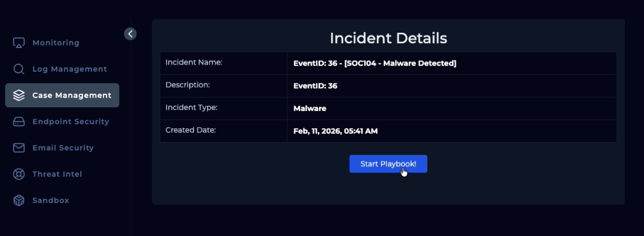644x236 pixels.
Task: Click the Sandbox cube icon
Action: tap(19, 200)
